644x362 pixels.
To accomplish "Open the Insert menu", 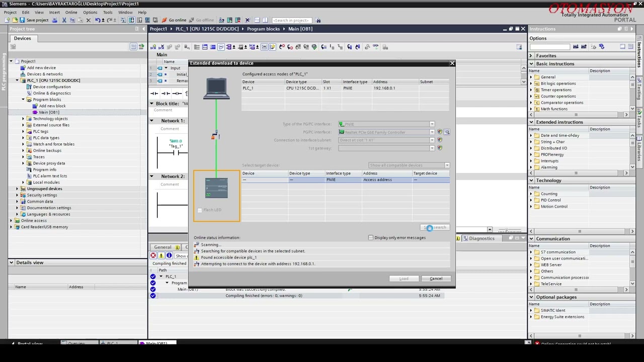I will click(54, 12).
